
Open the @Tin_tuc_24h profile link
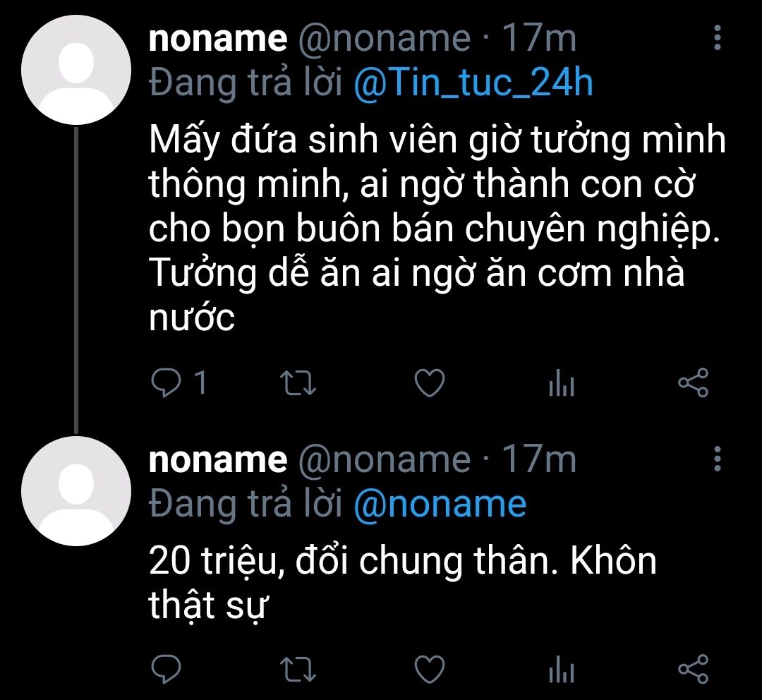[473, 83]
